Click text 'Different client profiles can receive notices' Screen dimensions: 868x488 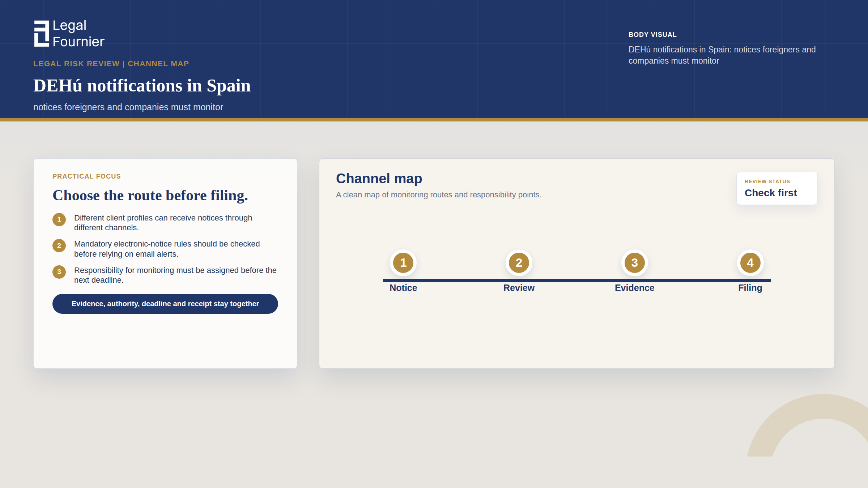click(163, 223)
